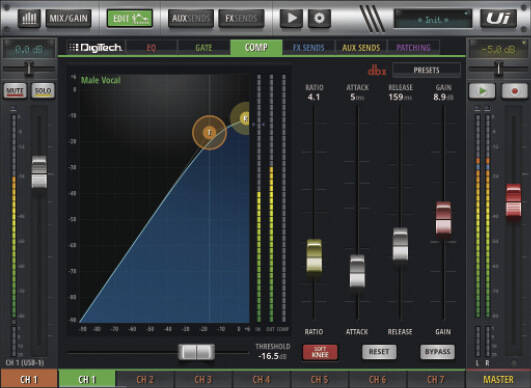
Task: Open the dbx PRESETS dropdown
Action: pos(426,70)
